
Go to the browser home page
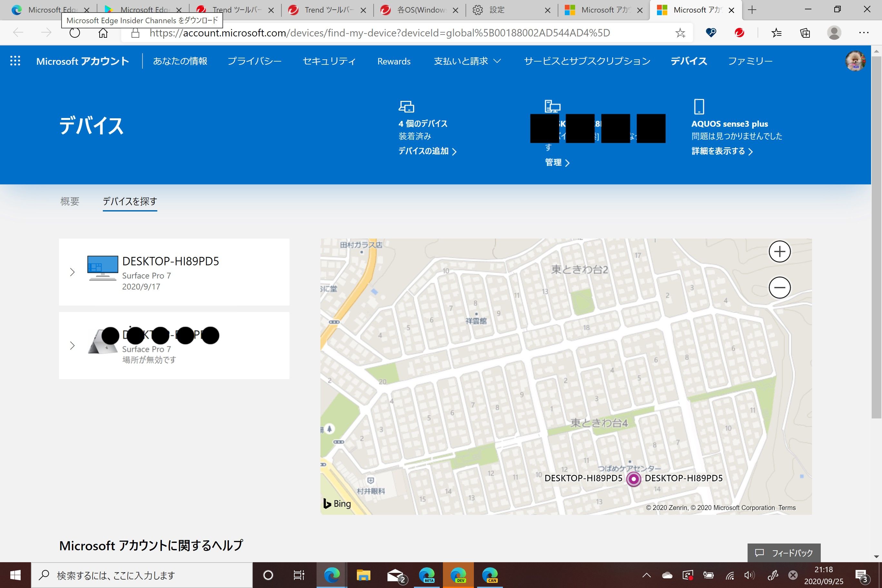point(103,33)
